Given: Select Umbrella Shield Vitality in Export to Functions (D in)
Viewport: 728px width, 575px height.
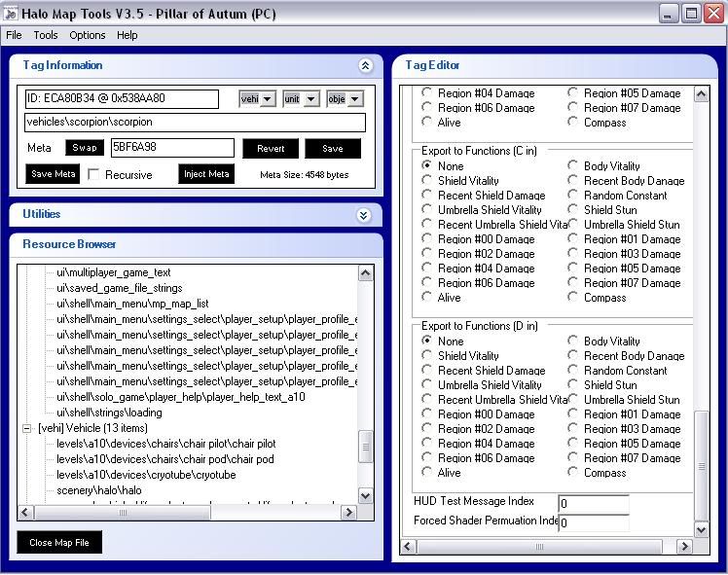Looking at the screenshot, I should click(x=426, y=384).
